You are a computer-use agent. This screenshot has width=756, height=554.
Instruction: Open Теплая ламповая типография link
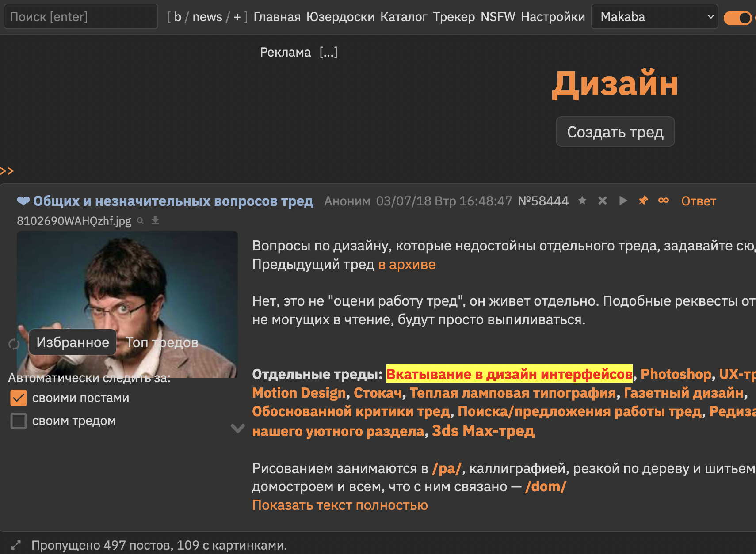point(513,393)
